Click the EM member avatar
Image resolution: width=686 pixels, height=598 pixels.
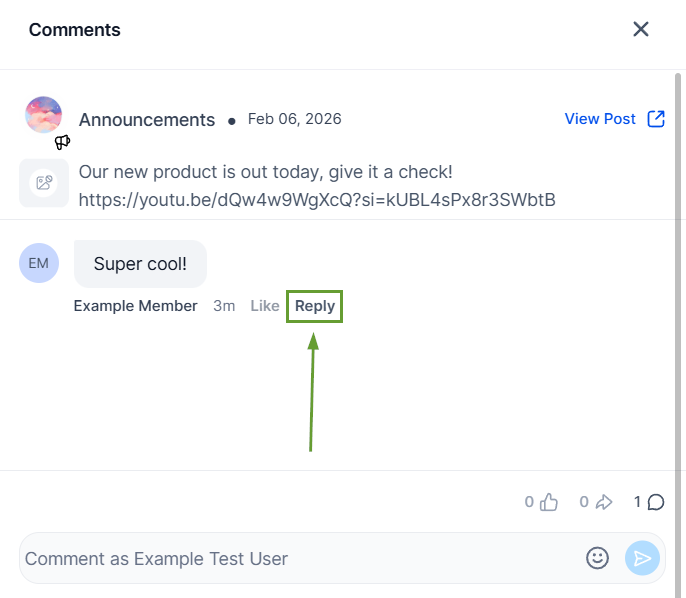[39, 263]
